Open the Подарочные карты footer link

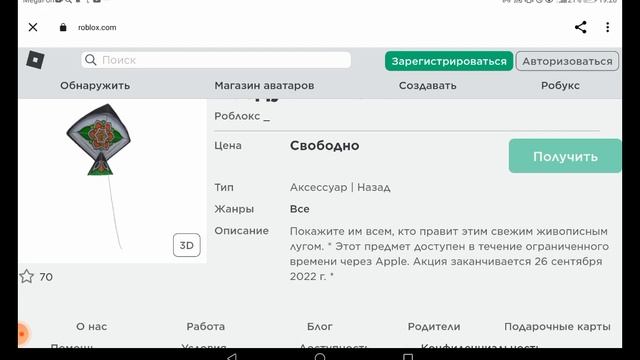click(557, 327)
